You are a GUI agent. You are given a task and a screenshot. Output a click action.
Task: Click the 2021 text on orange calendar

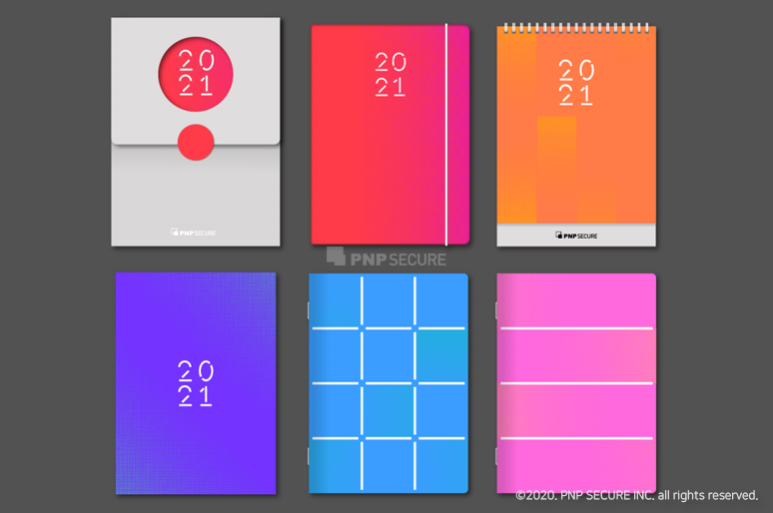[576, 82]
